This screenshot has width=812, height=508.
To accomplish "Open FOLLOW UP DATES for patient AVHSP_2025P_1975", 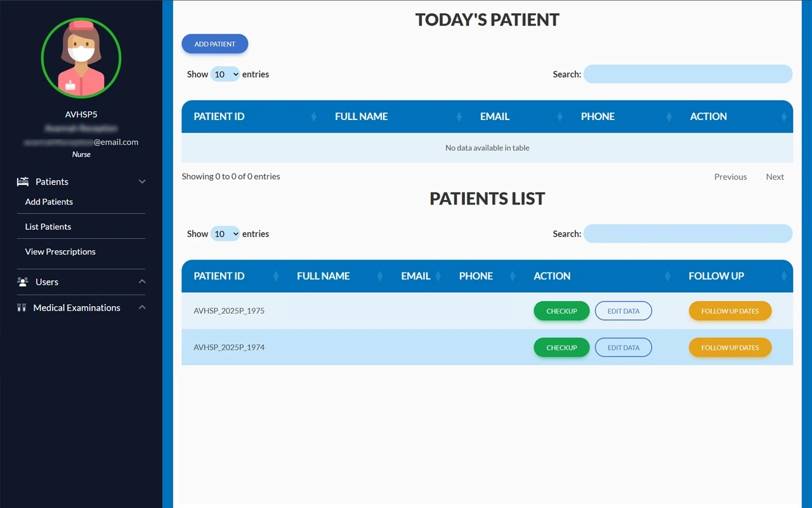I will coord(730,311).
